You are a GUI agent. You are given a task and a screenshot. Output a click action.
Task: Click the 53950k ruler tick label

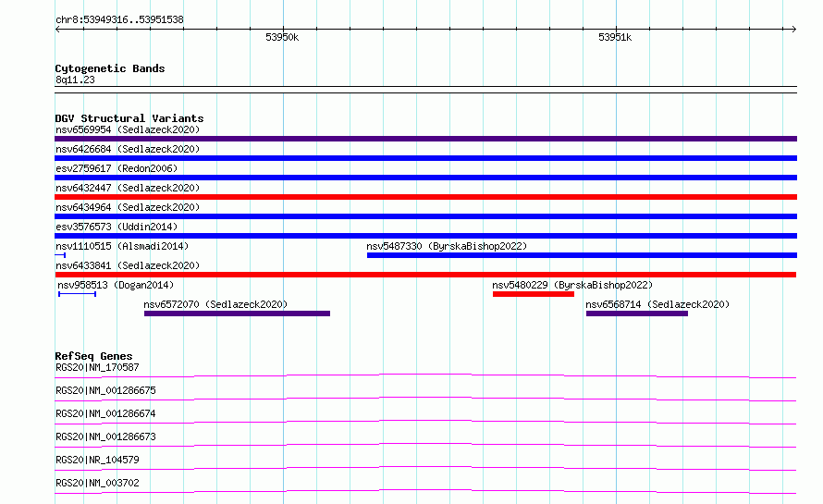point(282,37)
